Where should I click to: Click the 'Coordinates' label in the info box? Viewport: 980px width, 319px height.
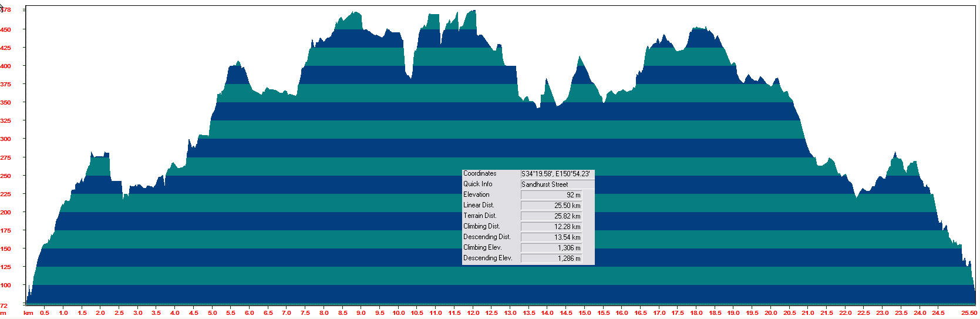[480, 174]
